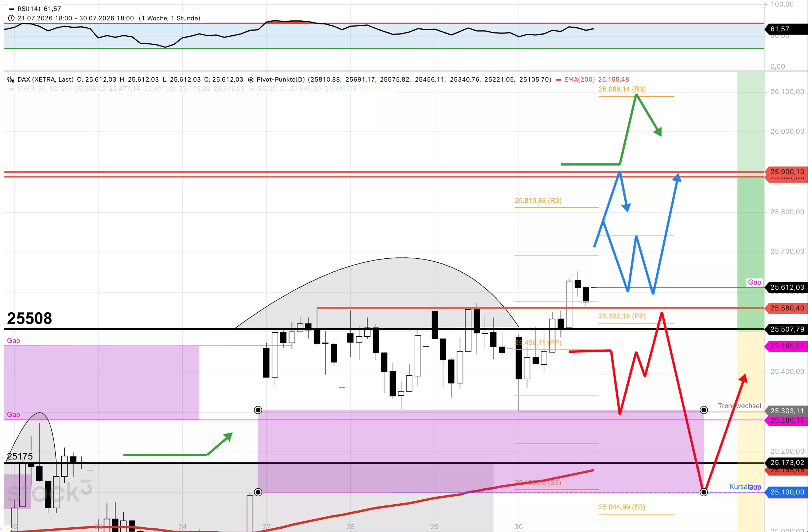Select the Trendwechsel line label

tap(739, 406)
